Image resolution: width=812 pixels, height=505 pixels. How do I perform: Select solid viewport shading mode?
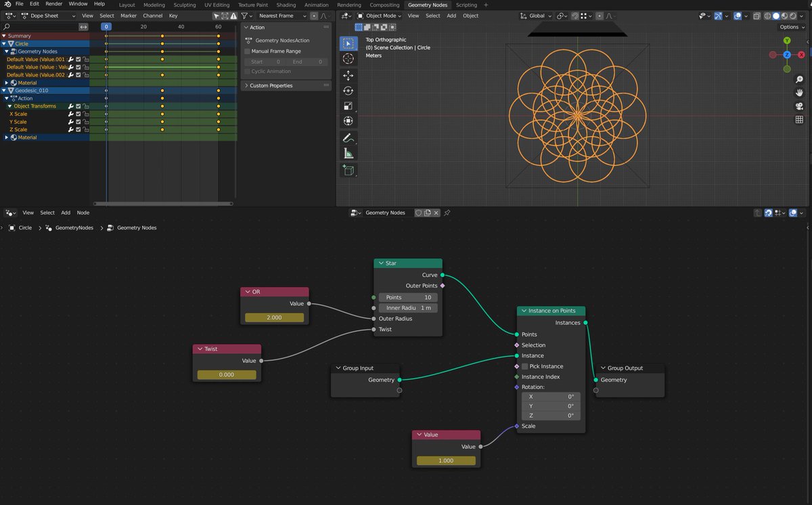[x=776, y=16]
